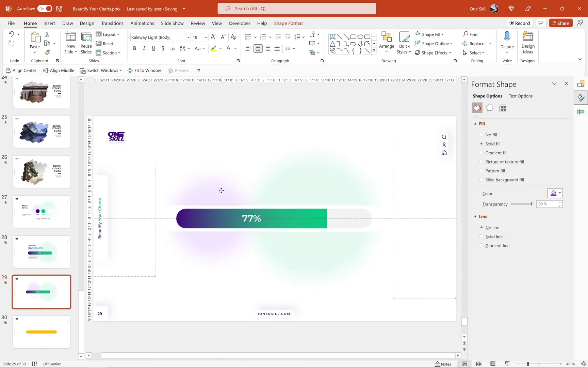The width and height of the screenshot is (588, 368).
Task: Fit slide to current window icon
Action: pos(584,364)
